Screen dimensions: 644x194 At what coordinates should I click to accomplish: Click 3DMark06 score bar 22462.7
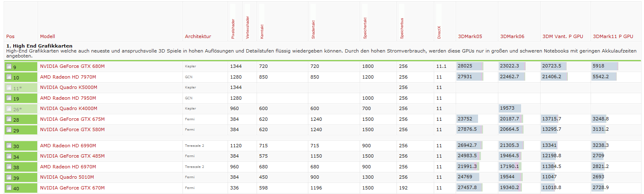click(512, 77)
